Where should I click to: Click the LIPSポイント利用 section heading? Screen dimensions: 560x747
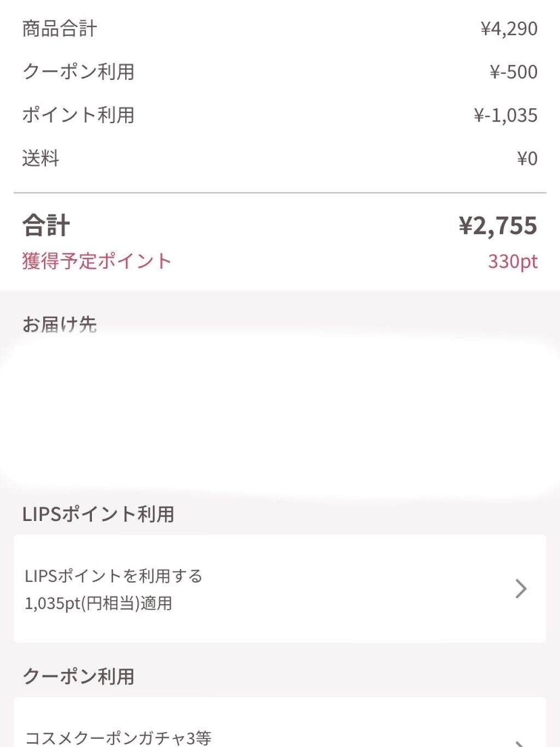98,514
